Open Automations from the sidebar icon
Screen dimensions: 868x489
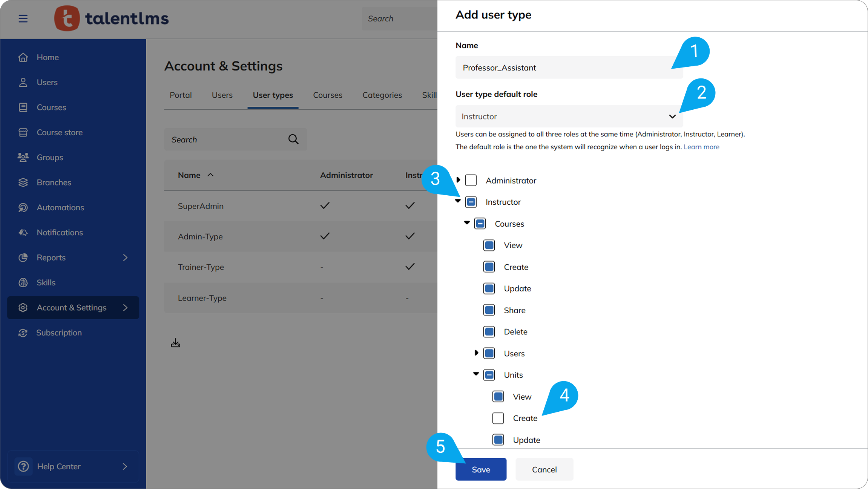pos(23,207)
